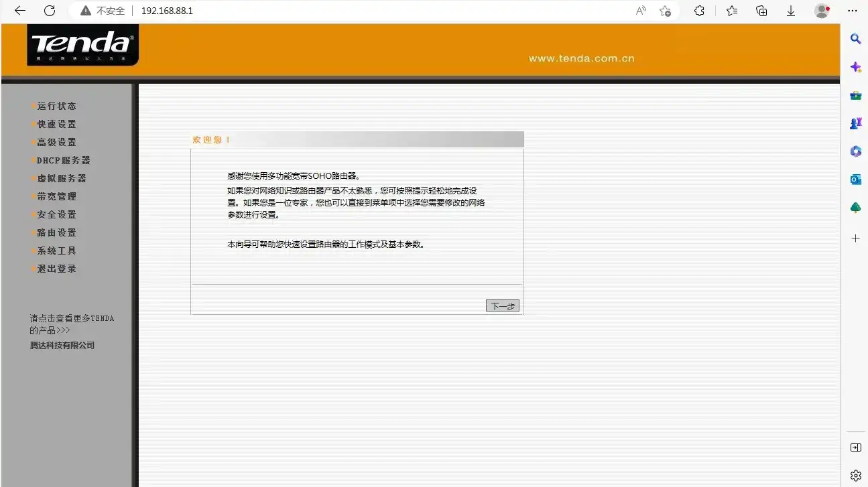Viewport: 868px width, 487px height.
Task: Add a sidebar app with the plus icon
Action: click(856, 238)
